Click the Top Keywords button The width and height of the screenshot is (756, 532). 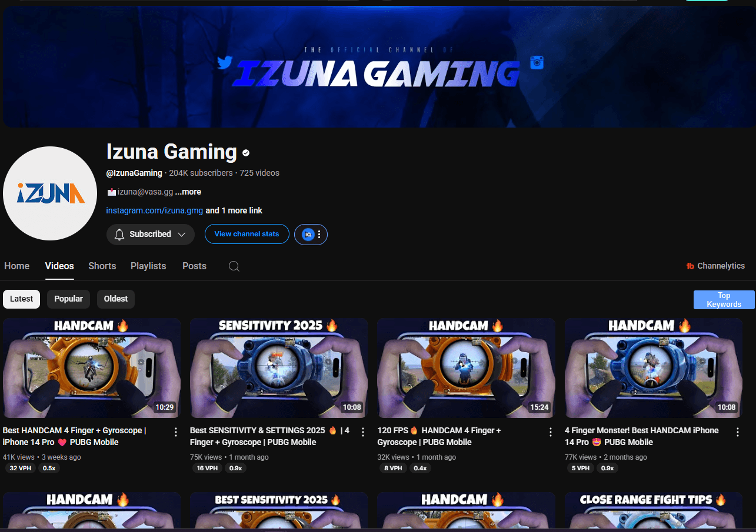(724, 300)
